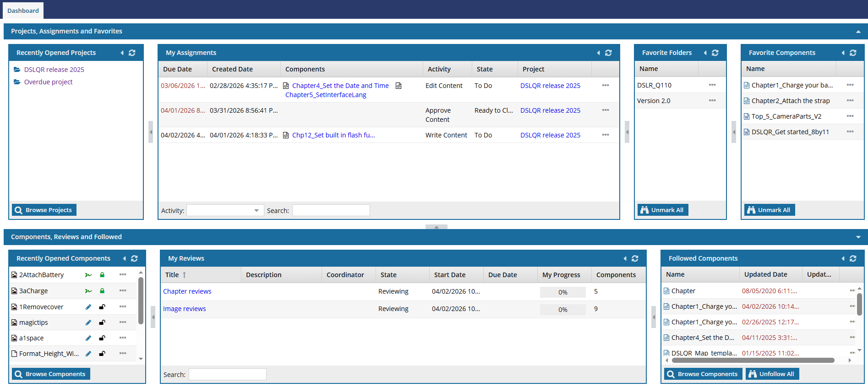Sort reviews by the Title column header
The height and width of the screenshot is (388, 868).
172,275
